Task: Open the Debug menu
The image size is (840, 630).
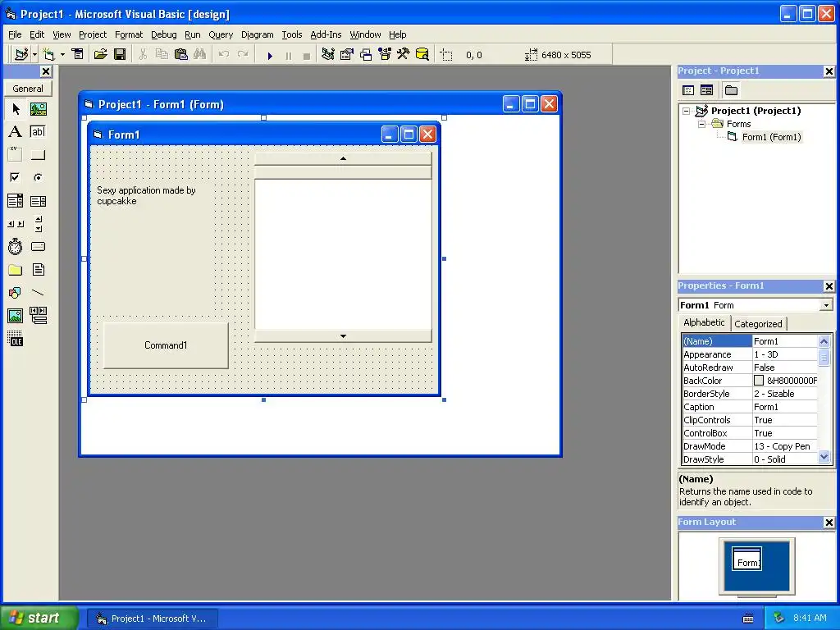Action: [x=163, y=34]
